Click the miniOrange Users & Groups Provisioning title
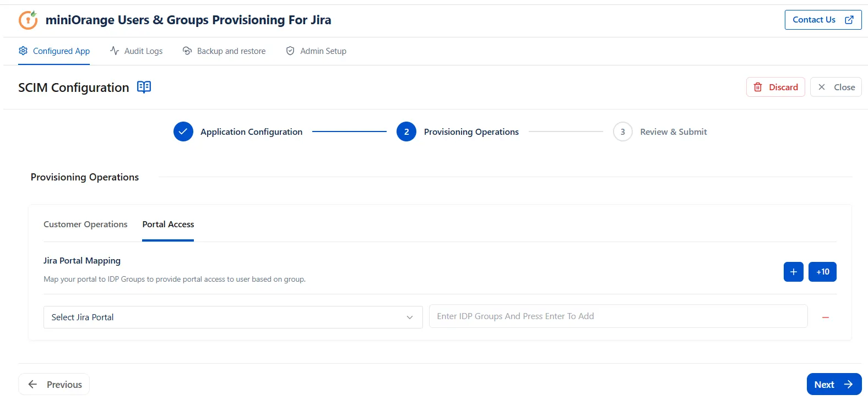Screen dimensions: 868x400 coord(188,20)
